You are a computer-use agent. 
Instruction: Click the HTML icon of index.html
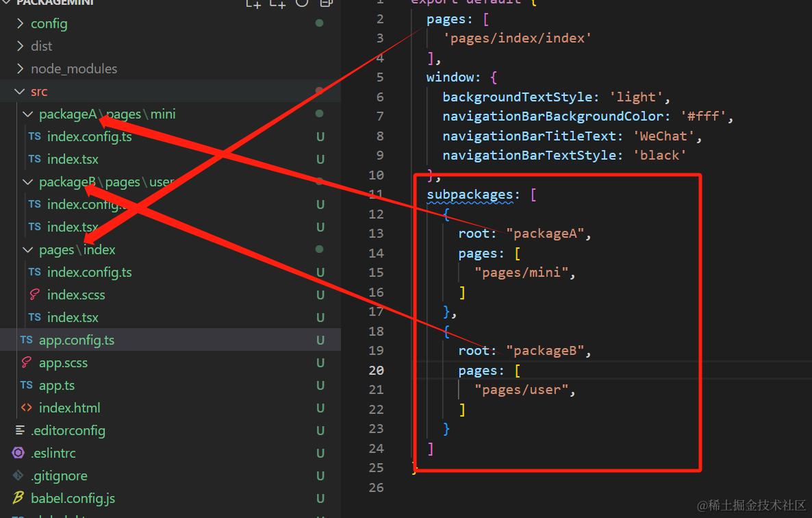27,408
